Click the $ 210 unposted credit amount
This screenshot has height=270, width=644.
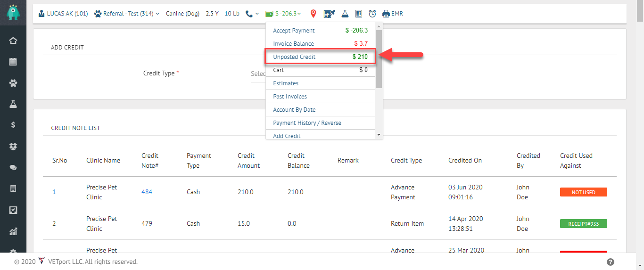[360, 57]
